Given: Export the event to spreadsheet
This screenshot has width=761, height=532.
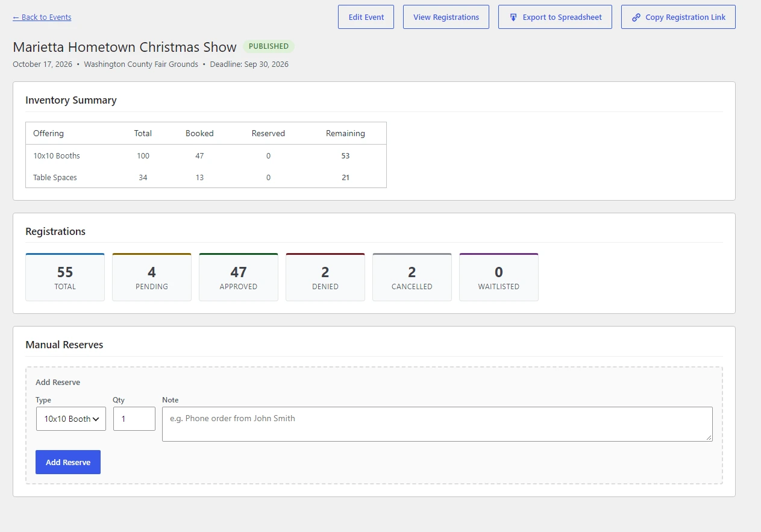Looking at the screenshot, I should [555, 17].
